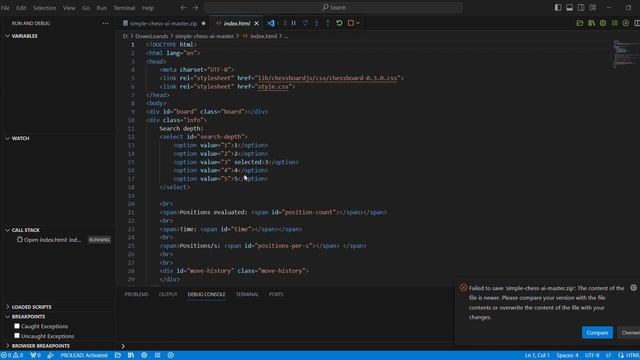Select the Open index.html call stack entry
Screen dimensions: 640x360
coord(58,240)
